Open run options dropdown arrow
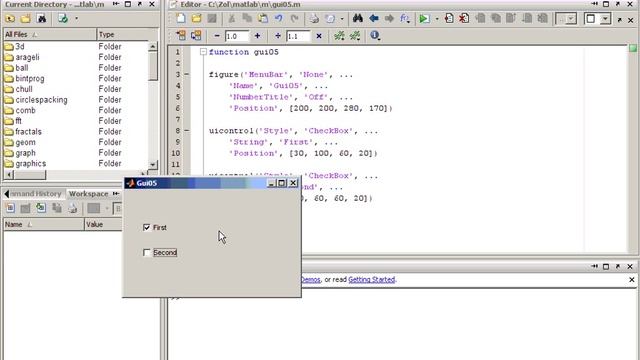The width and height of the screenshot is (640, 360). (437, 19)
